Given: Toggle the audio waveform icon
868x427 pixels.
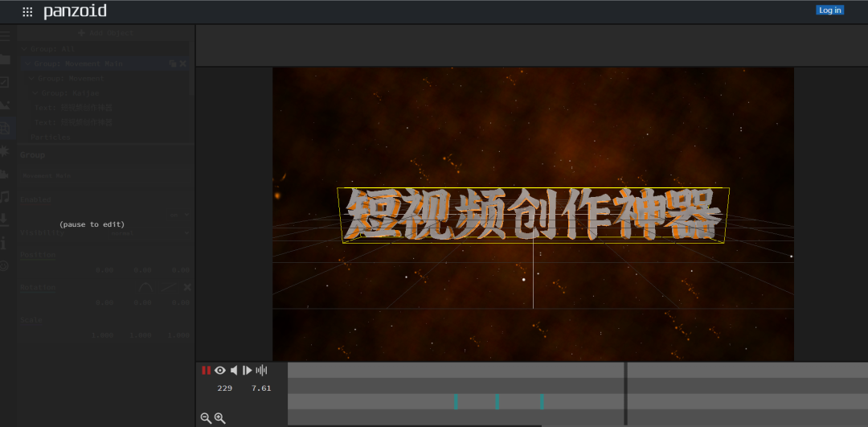Looking at the screenshot, I should (261, 371).
